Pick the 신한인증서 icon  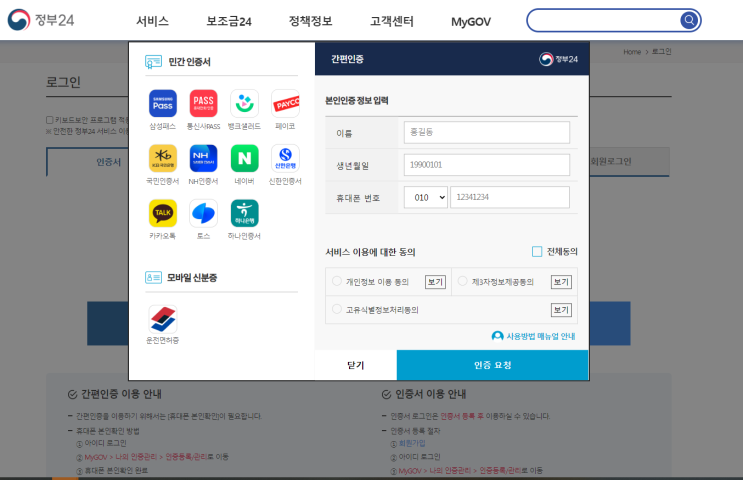pos(285,158)
